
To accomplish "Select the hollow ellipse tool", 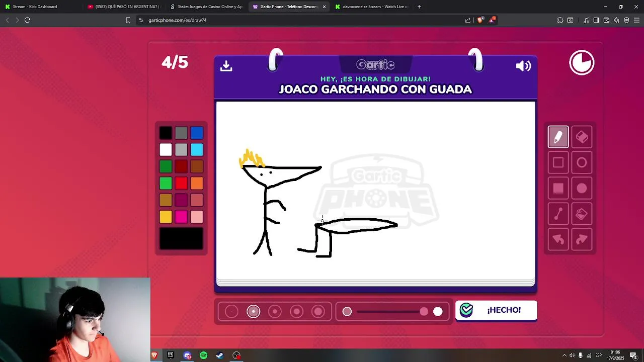I will pyautogui.click(x=582, y=162).
